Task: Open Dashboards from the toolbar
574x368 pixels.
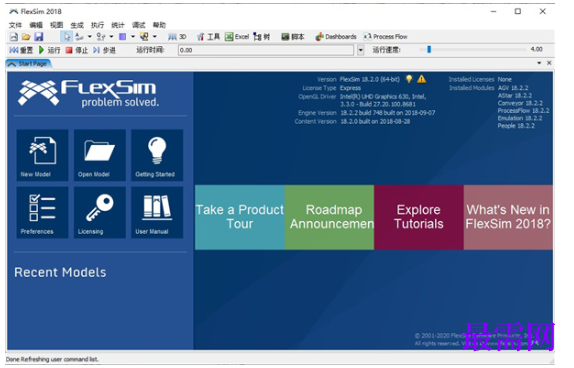Action: (336, 37)
